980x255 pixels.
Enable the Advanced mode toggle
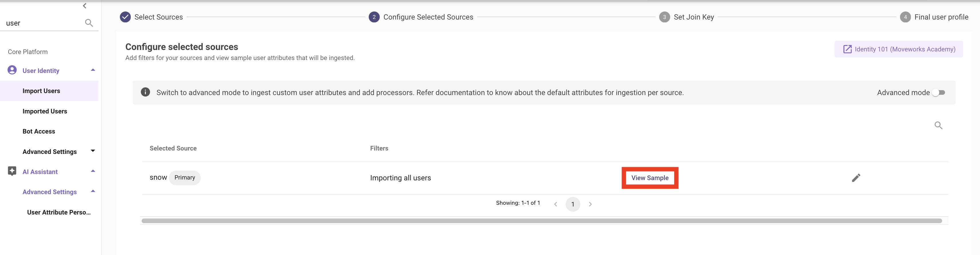point(938,93)
